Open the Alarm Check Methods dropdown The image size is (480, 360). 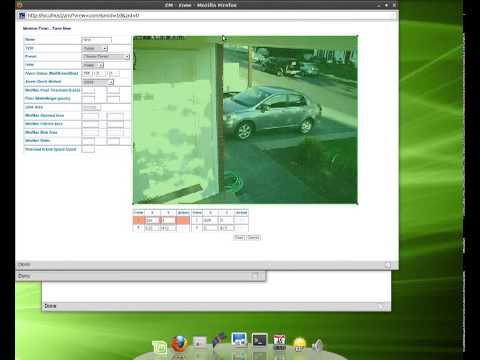pos(98,82)
